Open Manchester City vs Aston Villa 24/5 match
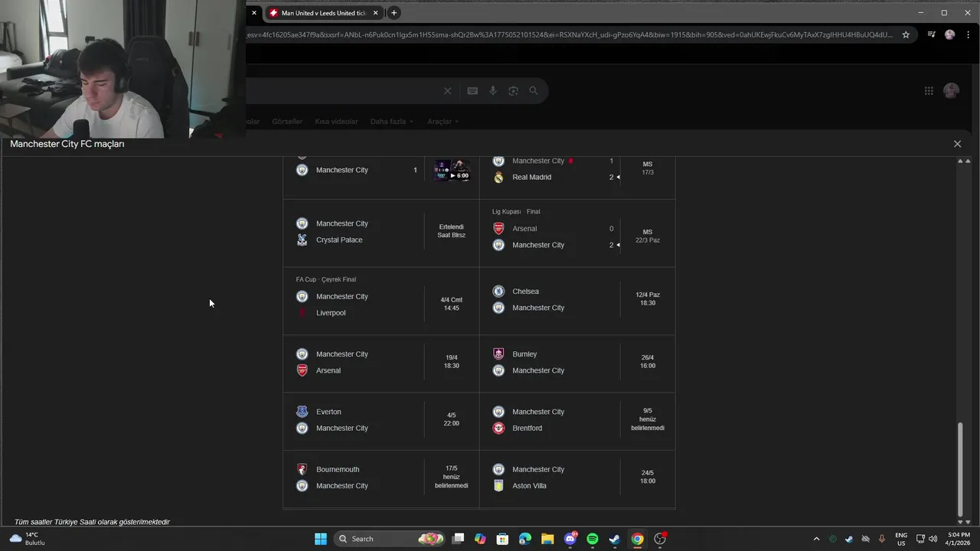Image resolution: width=980 pixels, height=551 pixels. click(x=577, y=479)
